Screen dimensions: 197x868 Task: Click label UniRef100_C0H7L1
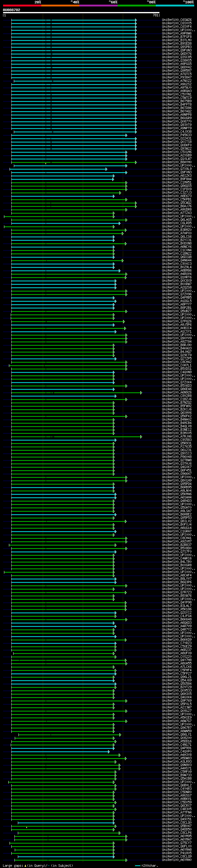[177, 365]
